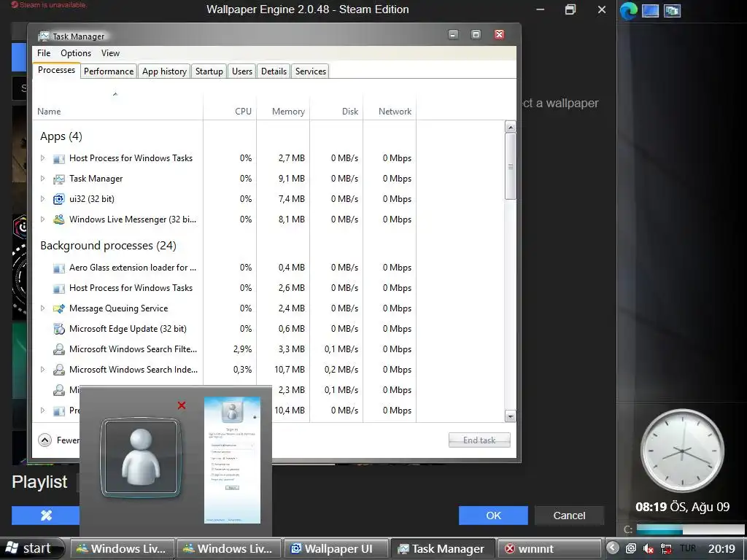Click the Wallpaper Engine tray icon
Screen dimensions: 747x560
[x=630, y=548]
